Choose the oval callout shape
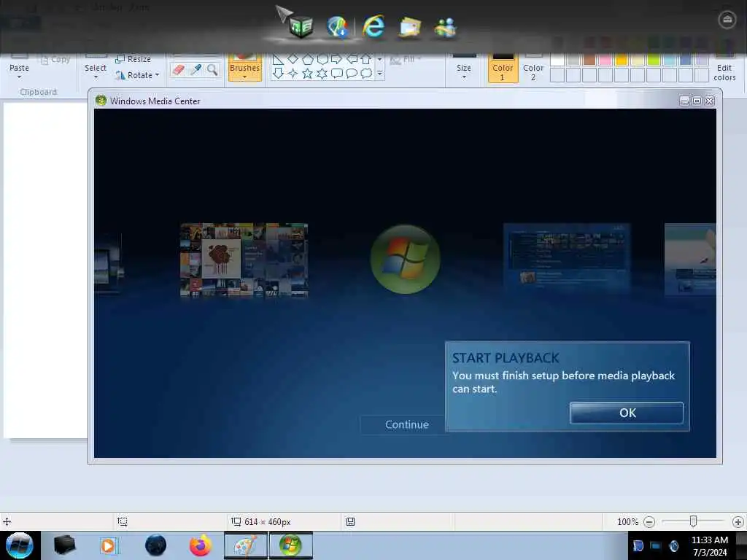Viewport: 747px width, 560px height. (x=352, y=74)
